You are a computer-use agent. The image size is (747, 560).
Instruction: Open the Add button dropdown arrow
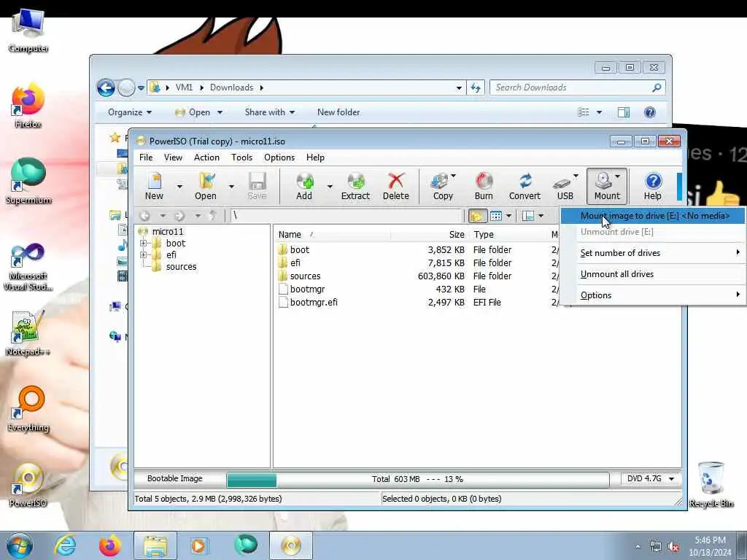[x=329, y=186]
